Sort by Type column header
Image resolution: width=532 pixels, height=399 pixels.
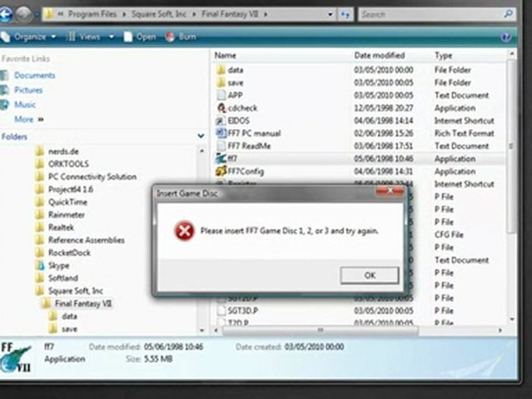click(x=443, y=55)
